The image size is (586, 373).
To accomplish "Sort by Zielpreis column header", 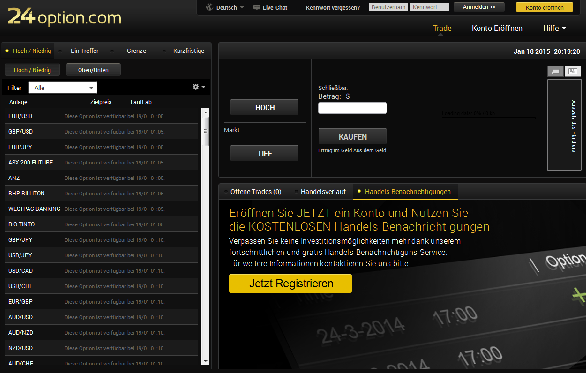I will tap(101, 102).
